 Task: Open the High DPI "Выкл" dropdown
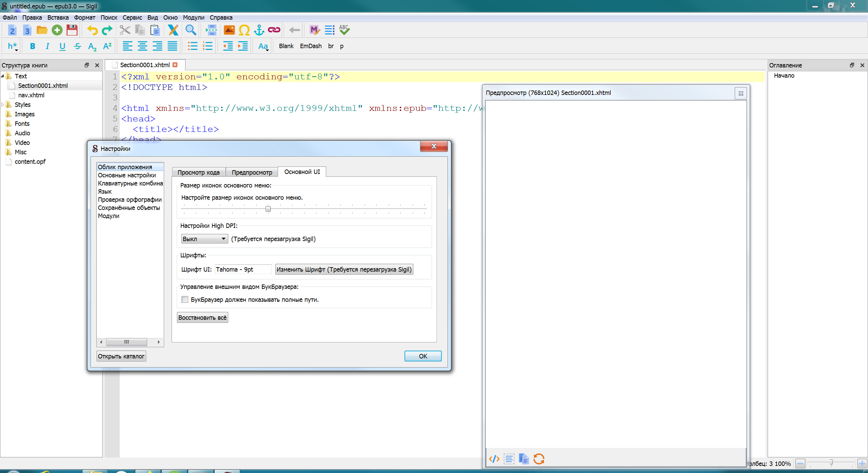click(204, 239)
